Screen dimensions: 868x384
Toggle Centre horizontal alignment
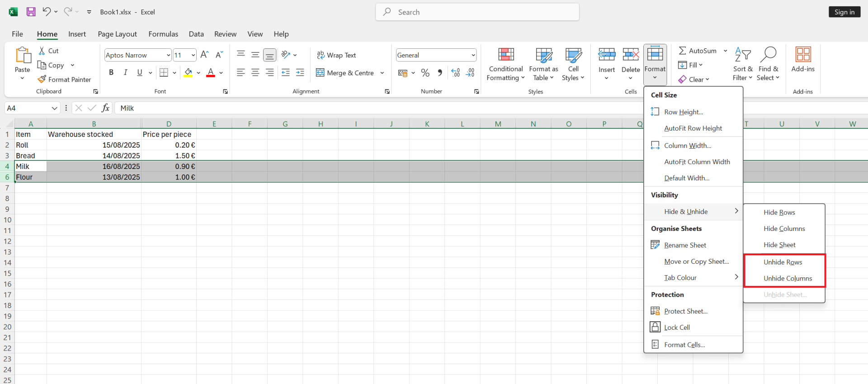255,72
